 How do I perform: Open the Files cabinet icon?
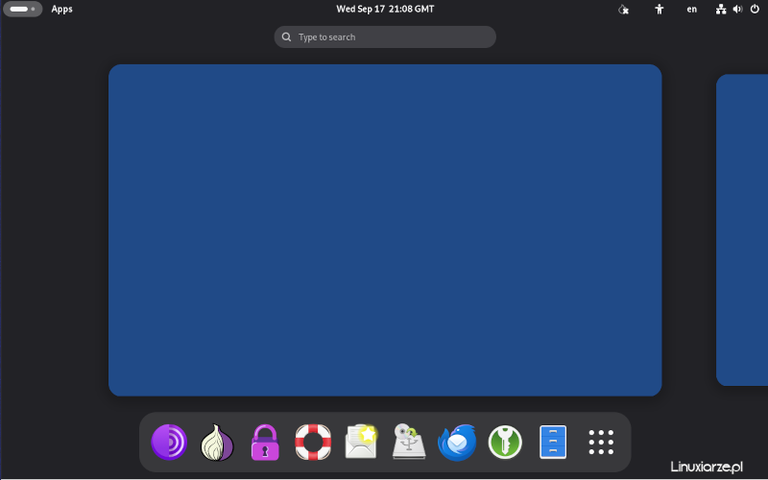(553, 442)
